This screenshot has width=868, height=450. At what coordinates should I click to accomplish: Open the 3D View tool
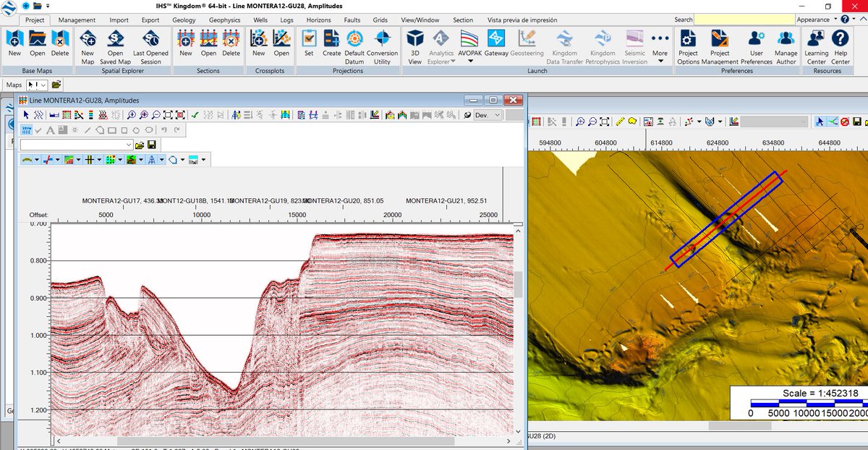pos(414,48)
